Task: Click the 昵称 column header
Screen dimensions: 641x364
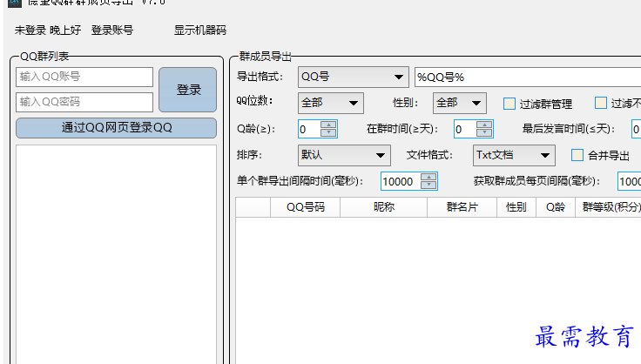Action: 384,207
